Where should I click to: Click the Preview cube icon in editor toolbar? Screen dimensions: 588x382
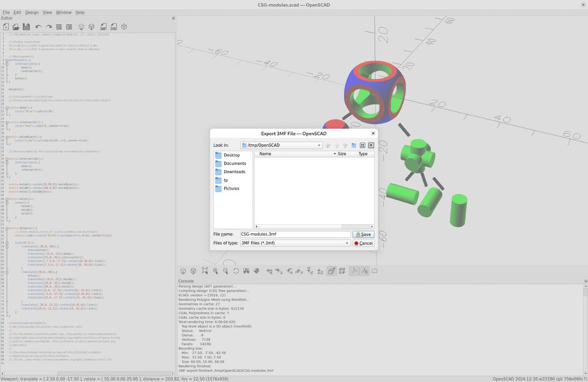coord(81,26)
